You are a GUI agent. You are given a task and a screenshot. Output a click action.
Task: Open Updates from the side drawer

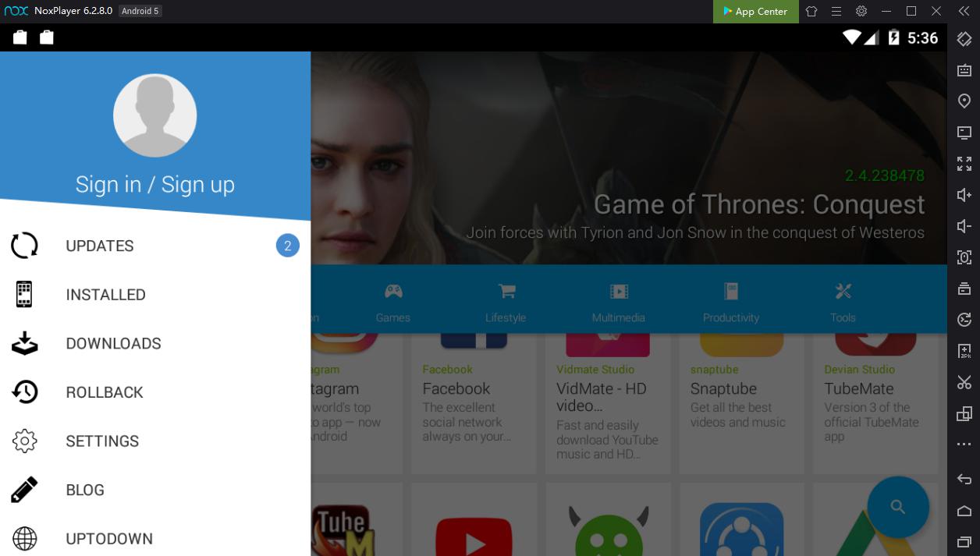100,246
